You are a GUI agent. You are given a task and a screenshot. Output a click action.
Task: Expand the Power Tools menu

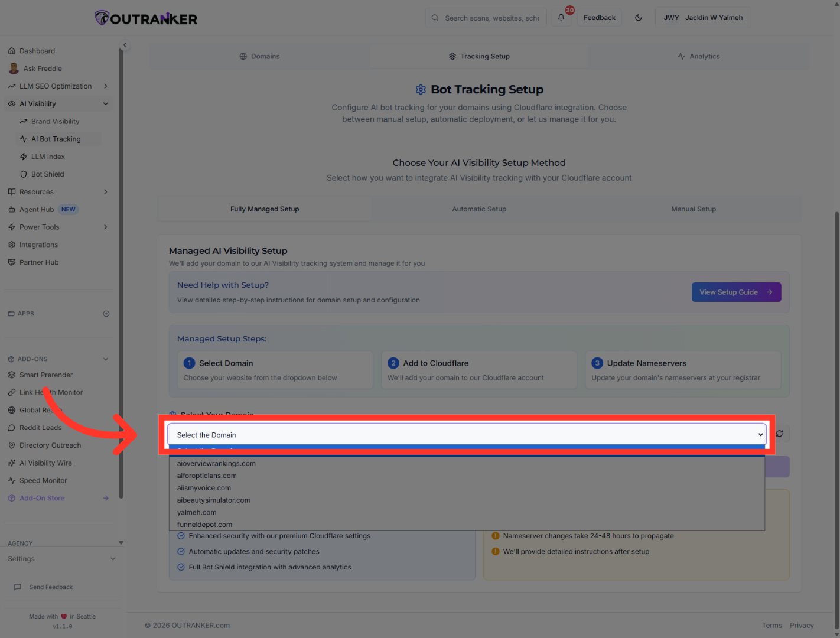[x=38, y=226]
